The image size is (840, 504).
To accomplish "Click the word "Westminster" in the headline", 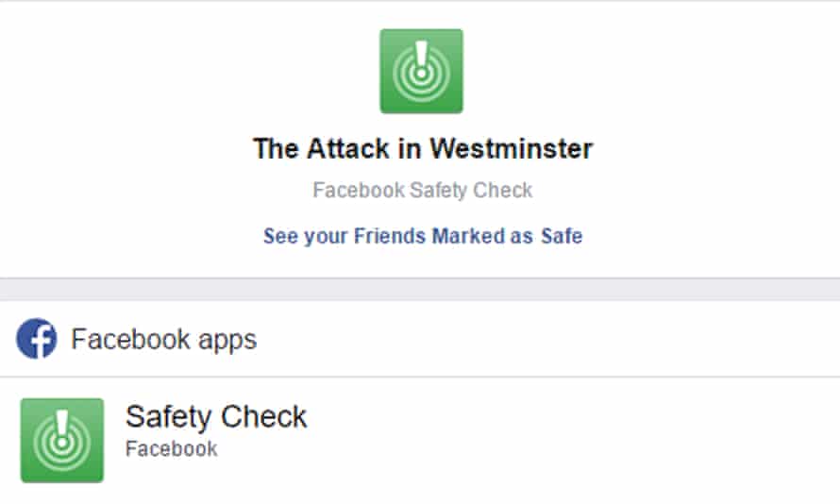I will (x=512, y=148).
